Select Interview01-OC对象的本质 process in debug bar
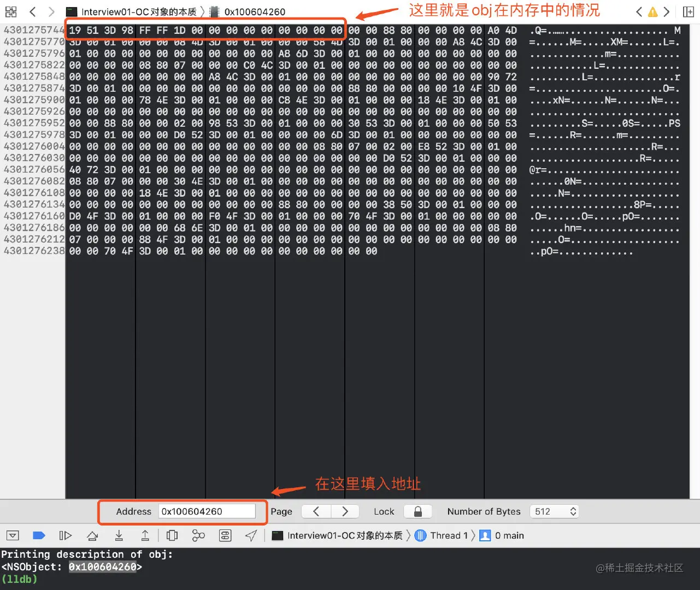The width and height of the screenshot is (700, 590). point(337,535)
